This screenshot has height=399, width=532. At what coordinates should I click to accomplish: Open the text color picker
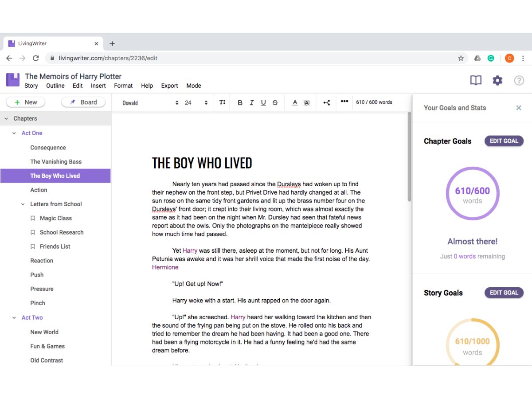click(x=295, y=102)
